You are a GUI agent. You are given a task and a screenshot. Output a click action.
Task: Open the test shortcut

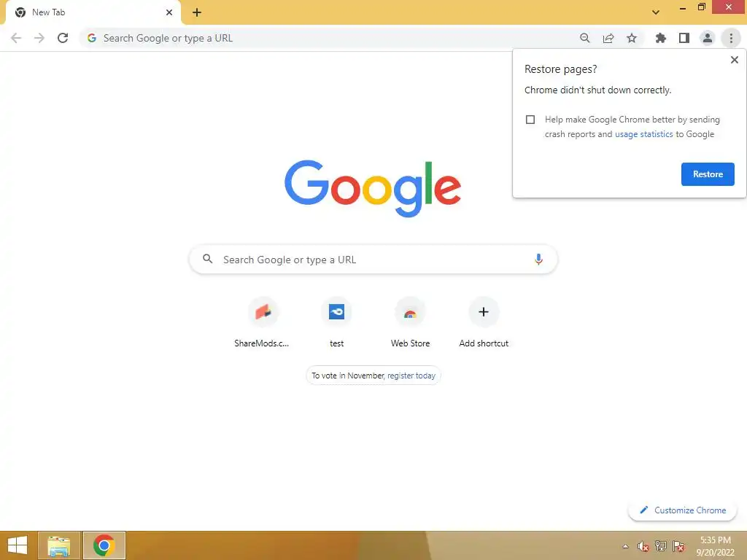point(336,322)
